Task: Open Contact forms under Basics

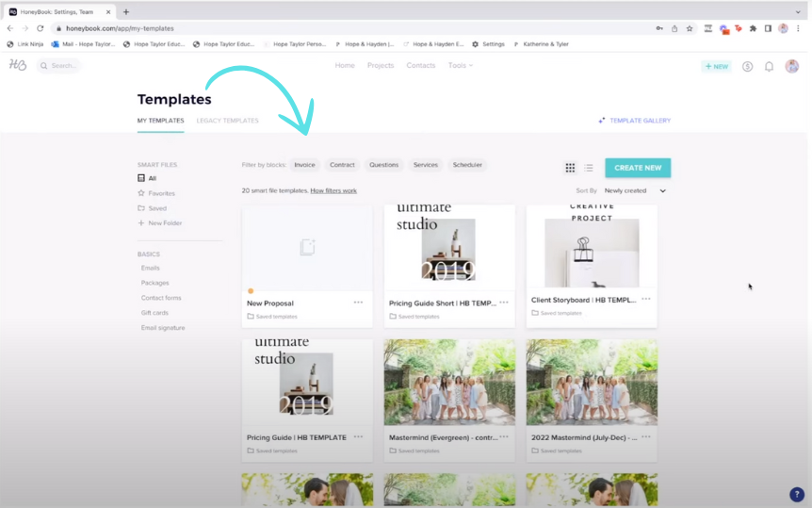Action: click(161, 298)
